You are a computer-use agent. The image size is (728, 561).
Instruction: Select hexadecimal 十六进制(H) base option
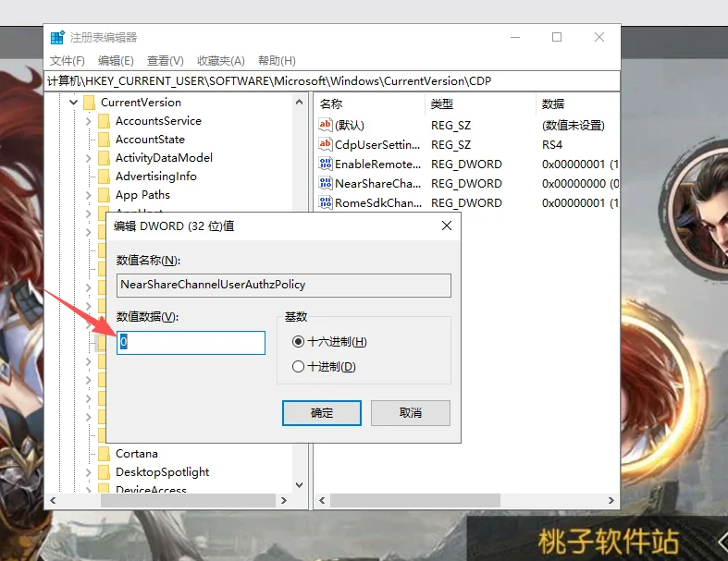(329, 342)
